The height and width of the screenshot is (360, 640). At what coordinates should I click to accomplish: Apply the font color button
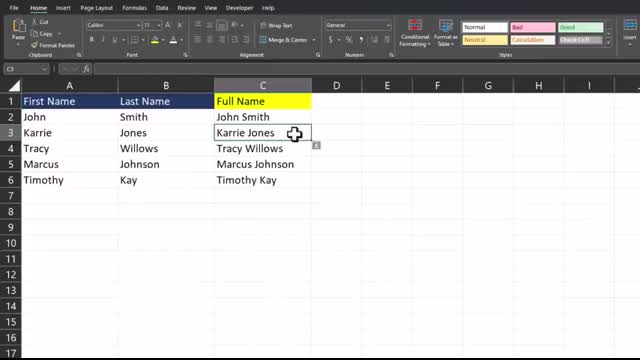click(173, 40)
